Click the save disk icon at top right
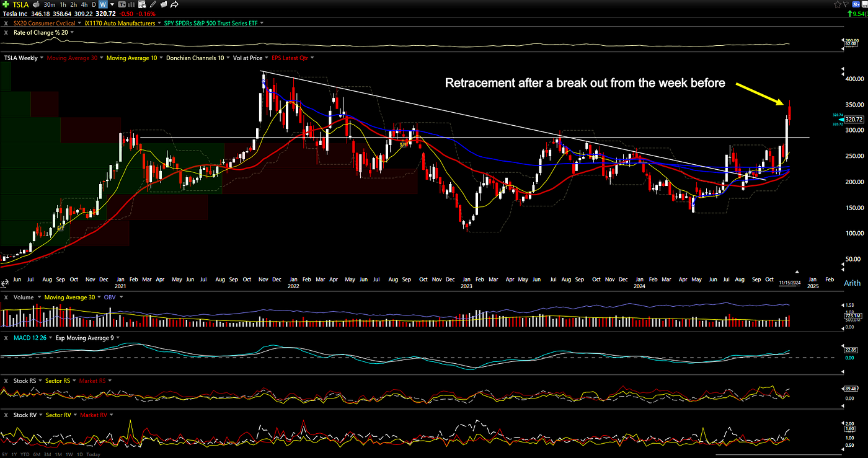This screenshot has width=868, height=458. 864,4
